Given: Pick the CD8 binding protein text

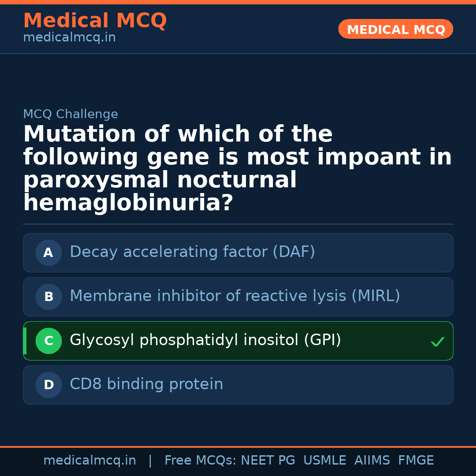Looking at the screenshot, I should coord(146,384).
